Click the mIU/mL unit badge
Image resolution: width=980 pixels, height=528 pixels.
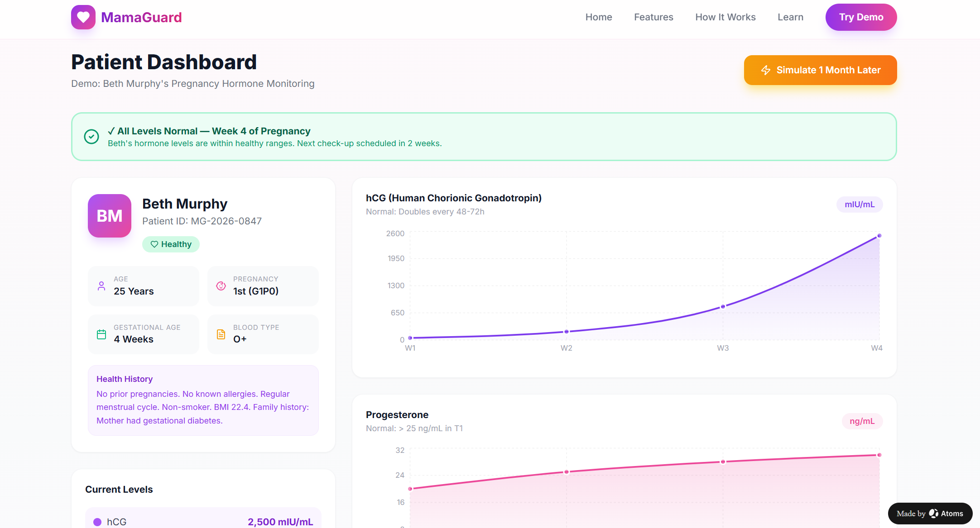859,205
